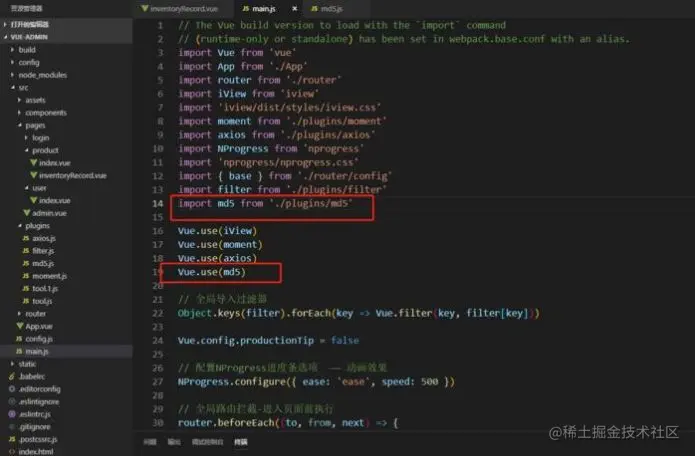Click line number 24 in the gutter
Viewport: 695px width, 456px height.
point(158,340)
